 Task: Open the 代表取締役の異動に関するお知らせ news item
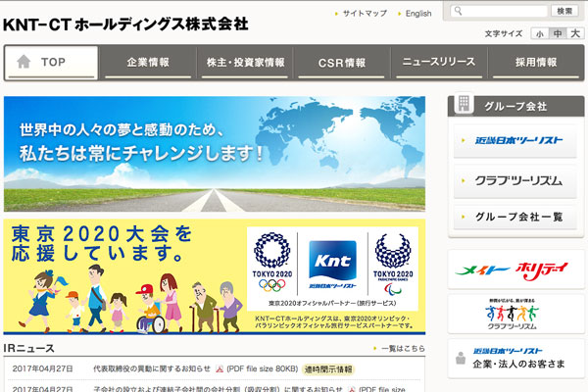coord(152,369)
